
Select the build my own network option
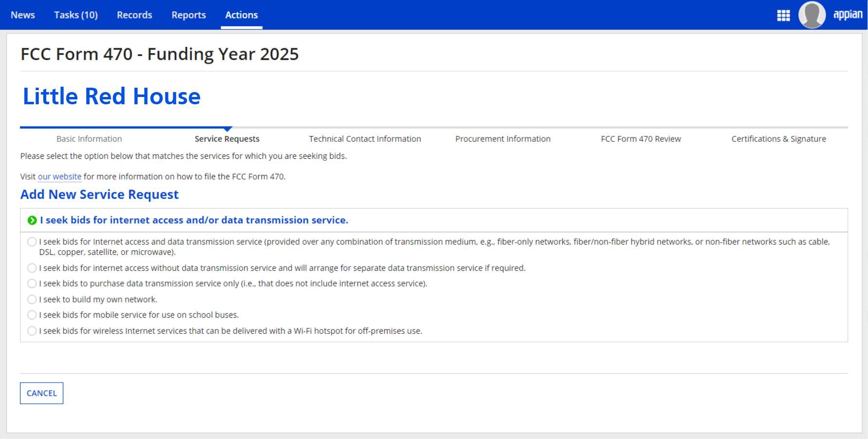point(32,300)
